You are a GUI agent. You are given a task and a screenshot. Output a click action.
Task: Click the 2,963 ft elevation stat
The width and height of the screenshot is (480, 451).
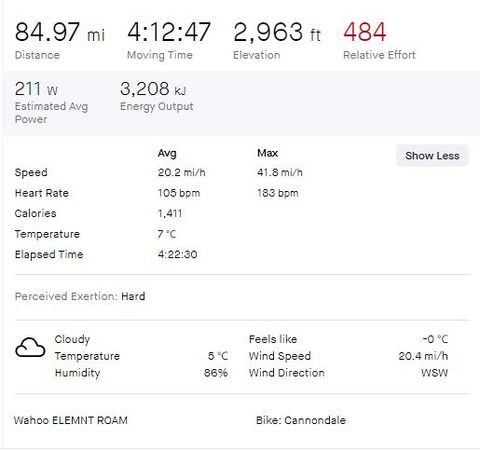point(277,32)
